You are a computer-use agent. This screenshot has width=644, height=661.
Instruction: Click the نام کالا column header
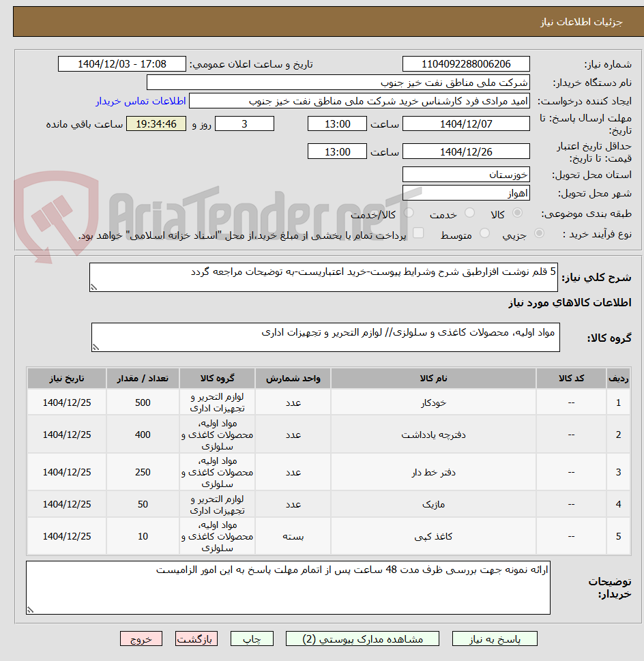tap(433, 378)
